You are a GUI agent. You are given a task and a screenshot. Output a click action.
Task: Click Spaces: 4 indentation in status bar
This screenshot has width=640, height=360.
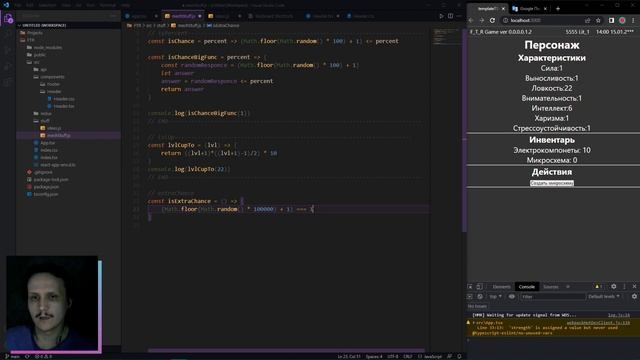pyautogui.click(x=374, y=357)
